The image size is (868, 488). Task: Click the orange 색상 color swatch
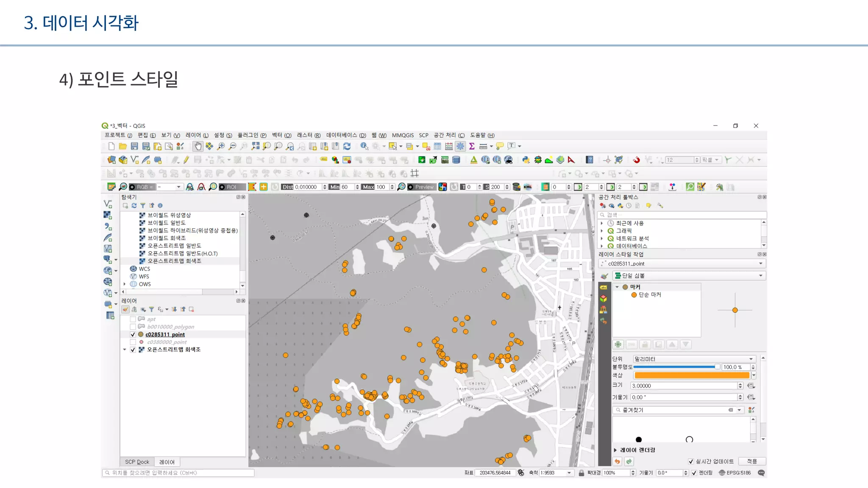[692, 375]
